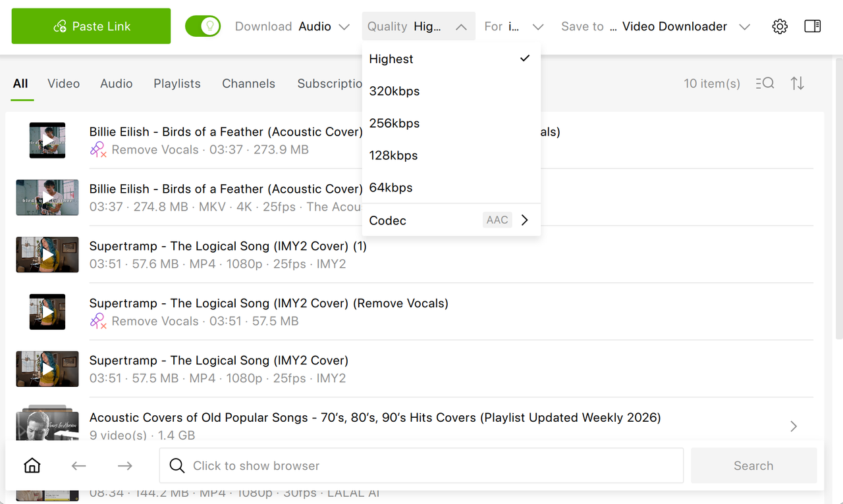The image size is (843, 504).
Task: Play The Logical Song (1) thumbnail
Action: click(x=47, y=255)
